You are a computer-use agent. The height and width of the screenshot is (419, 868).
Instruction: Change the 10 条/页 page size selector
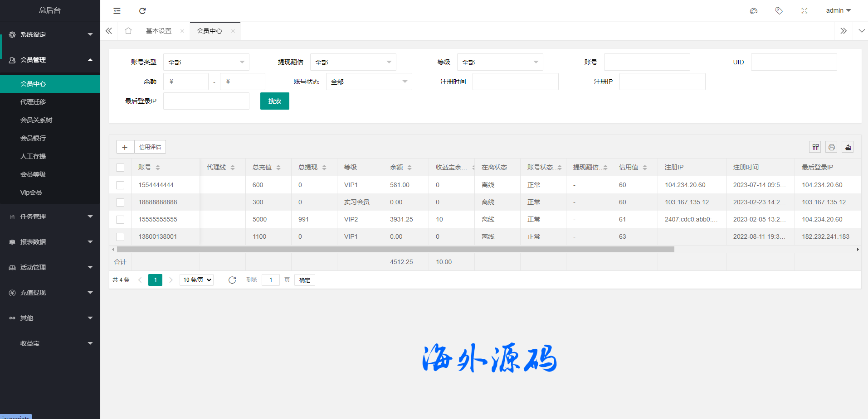(x=197, y=280)
